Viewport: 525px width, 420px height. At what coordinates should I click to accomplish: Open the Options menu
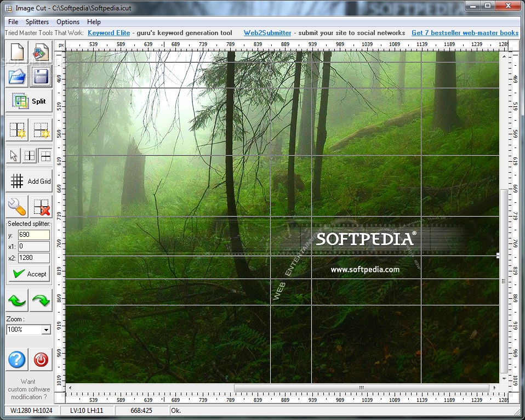point(68,22)
